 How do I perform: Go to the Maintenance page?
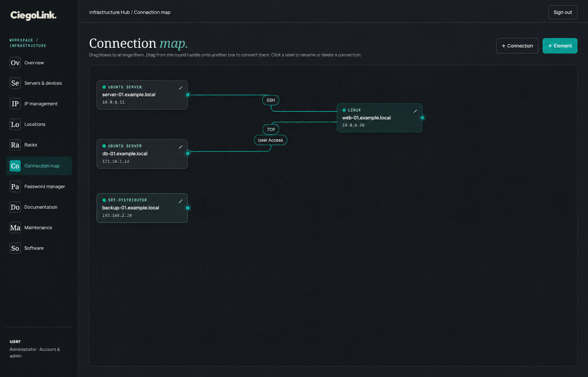click(39, 228)
